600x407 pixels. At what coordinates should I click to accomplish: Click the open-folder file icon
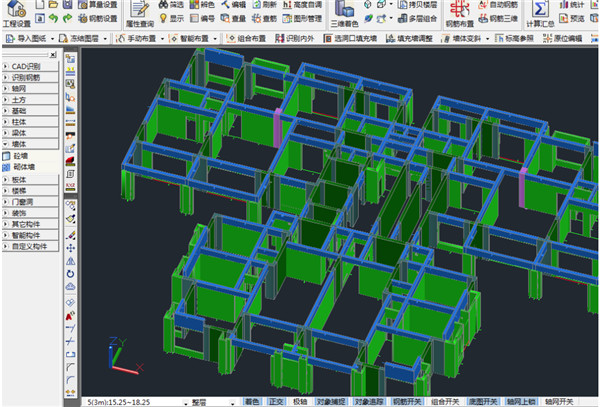click(53, 5)
